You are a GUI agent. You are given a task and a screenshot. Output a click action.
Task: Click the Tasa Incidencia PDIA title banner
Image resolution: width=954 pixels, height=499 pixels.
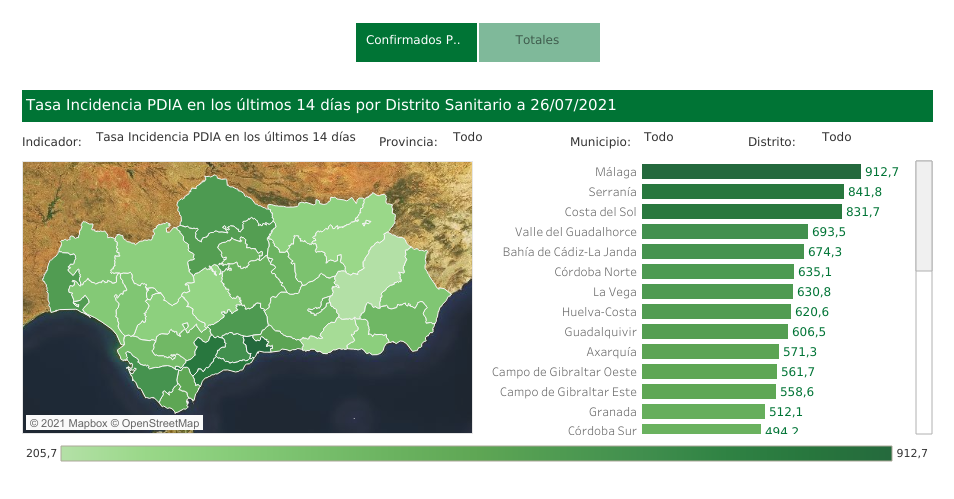(x=477, y=106)
